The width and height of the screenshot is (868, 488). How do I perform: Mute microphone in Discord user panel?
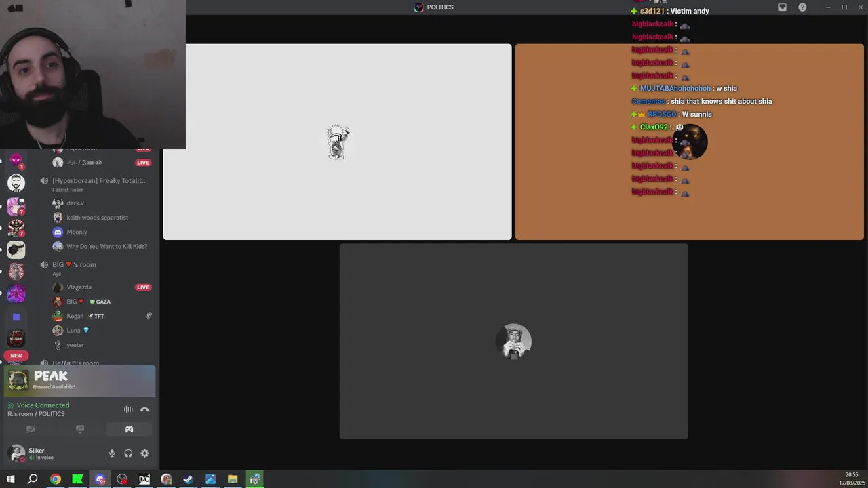(x=112, y=453)
